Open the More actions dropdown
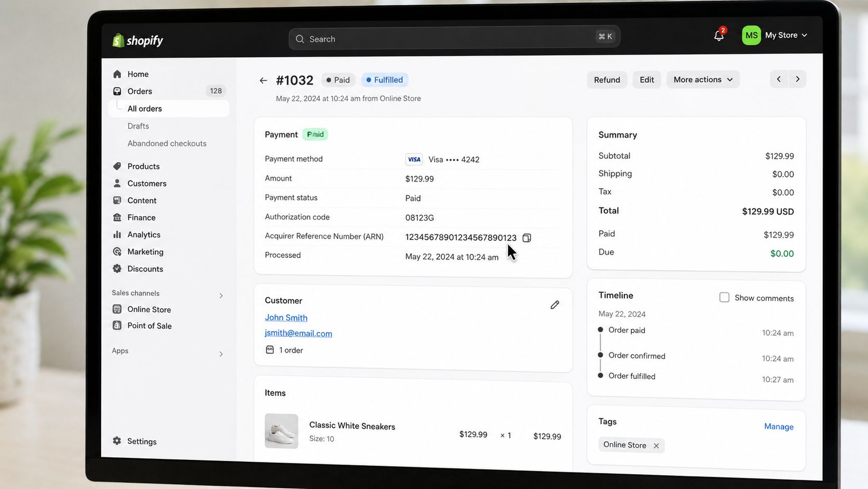The height and width of the screenshot is (489, 868). (x=703, y=80)
